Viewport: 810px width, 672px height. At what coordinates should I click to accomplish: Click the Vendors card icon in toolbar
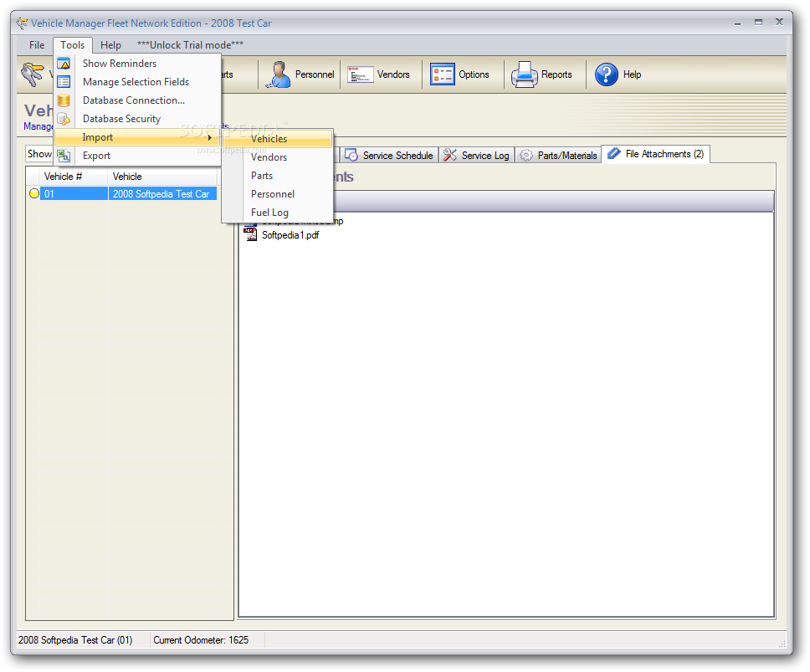coord(360,74)
